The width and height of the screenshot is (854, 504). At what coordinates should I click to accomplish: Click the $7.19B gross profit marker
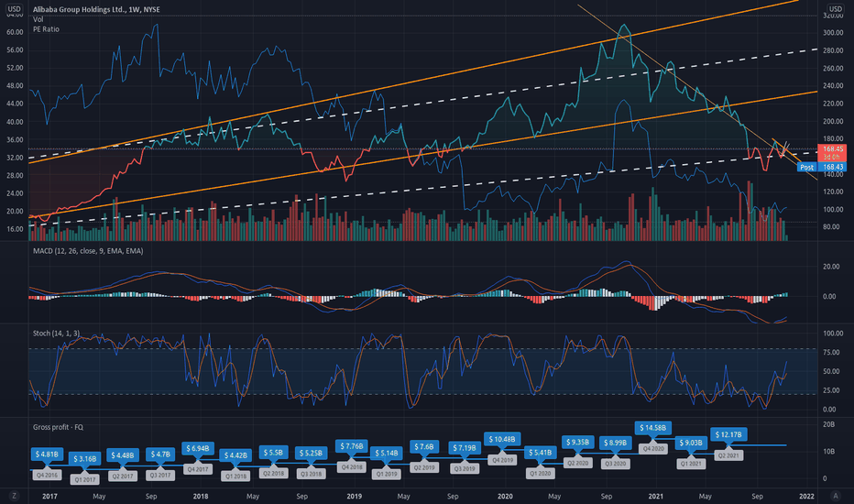coord(465,448)
